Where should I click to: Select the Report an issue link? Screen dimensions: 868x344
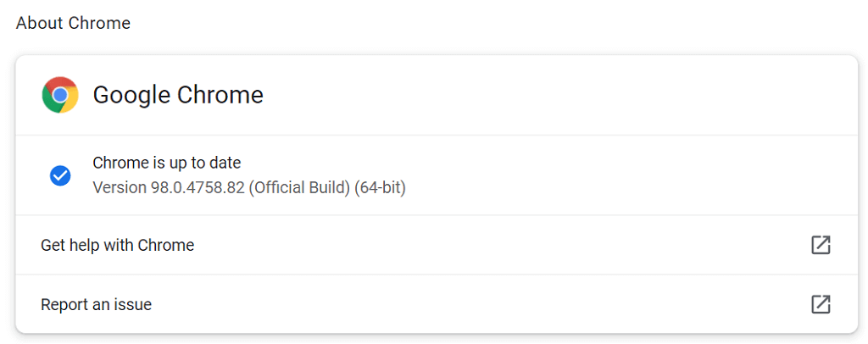96,304
